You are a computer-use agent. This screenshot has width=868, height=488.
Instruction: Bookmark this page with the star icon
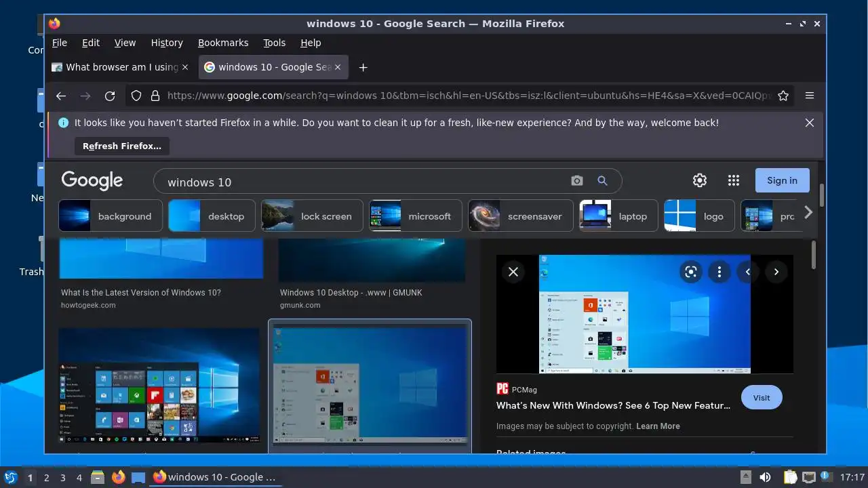[x=783, y=96]
